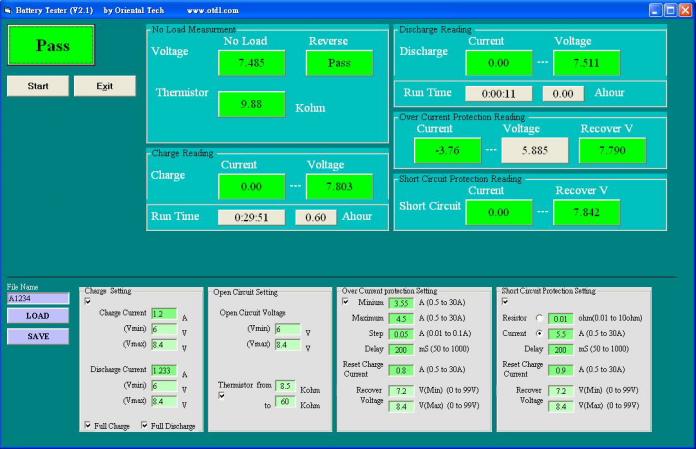Image resolution: width=696 pixels, height=449 pixels.
Task: Toggle Short Circuit Protection Setting checkbox
Action: pos(505,302)
